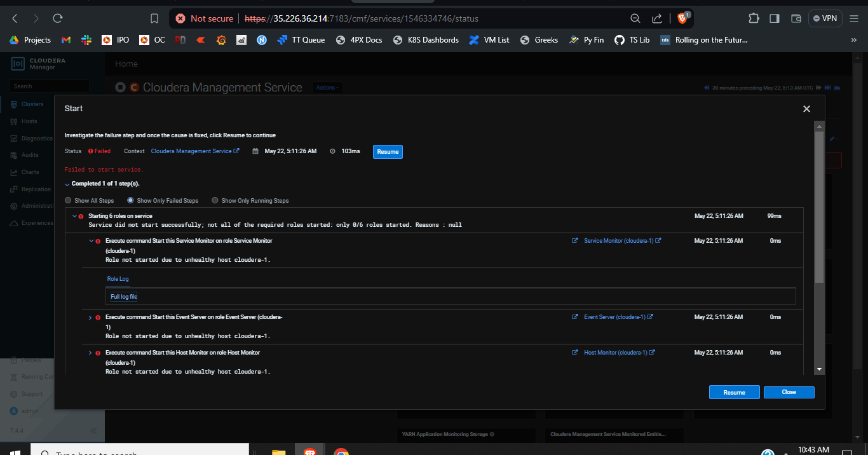Click the dialog vertical scrollbar thumb

(819, 203)
